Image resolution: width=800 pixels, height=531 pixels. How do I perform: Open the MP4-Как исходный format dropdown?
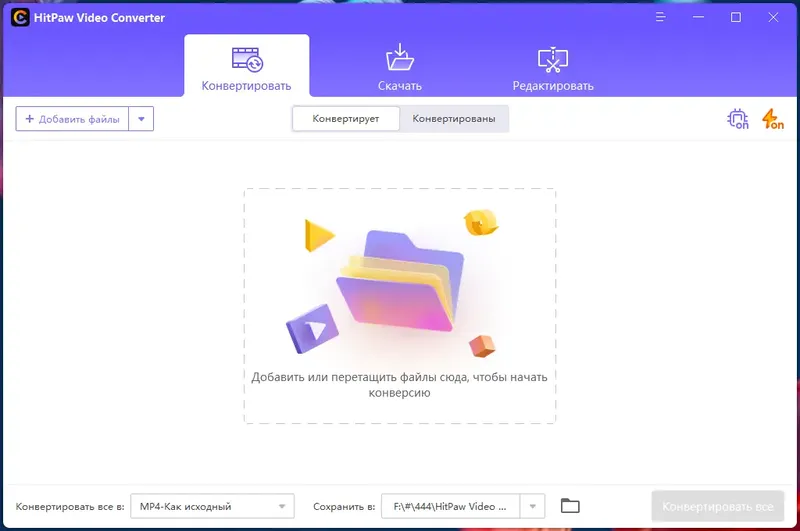pyautogui.click(x=212, y=507)
